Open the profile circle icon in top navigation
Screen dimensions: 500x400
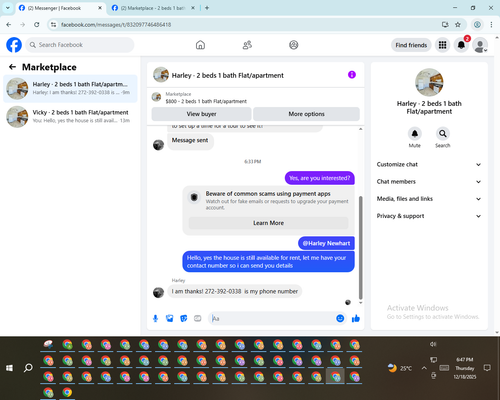pyautogui.click(x=294, y=45)
